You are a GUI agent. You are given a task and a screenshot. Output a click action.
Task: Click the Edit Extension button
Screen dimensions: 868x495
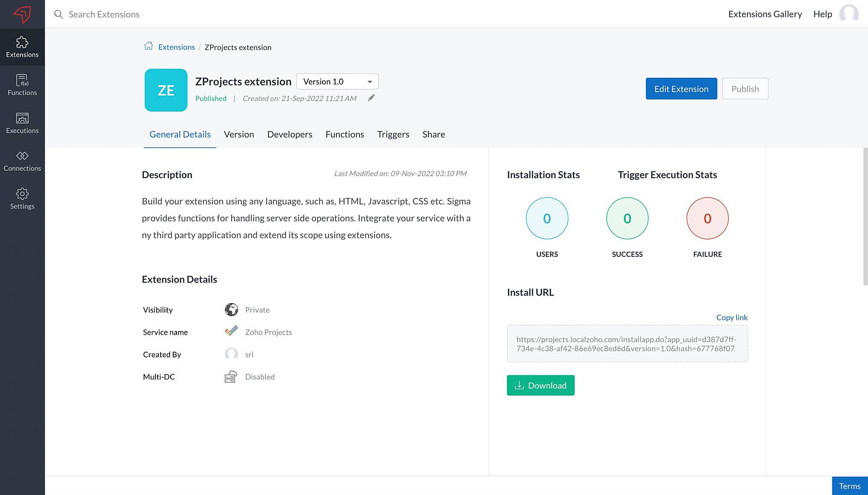[681, 89]
